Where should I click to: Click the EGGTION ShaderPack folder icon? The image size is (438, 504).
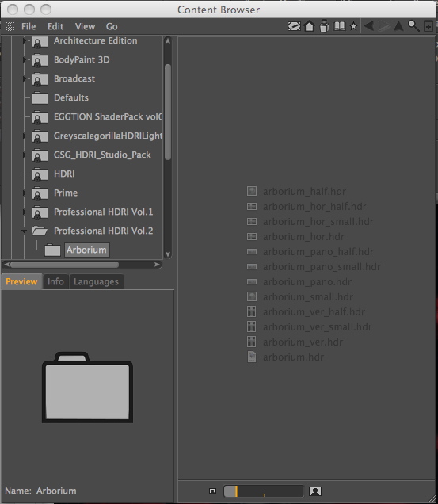(40, 117)
